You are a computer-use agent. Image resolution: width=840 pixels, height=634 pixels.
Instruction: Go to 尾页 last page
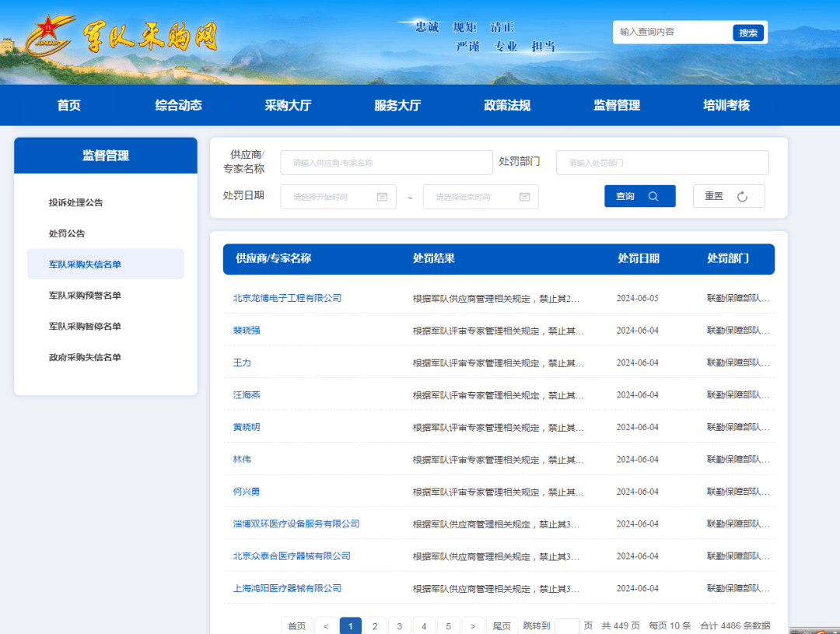[x=502, y=626]
